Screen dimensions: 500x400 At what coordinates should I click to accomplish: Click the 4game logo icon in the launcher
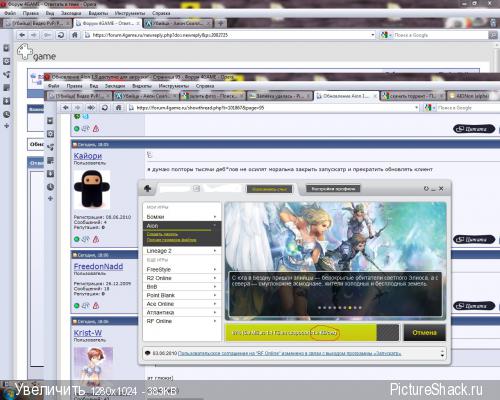(148, 189)
